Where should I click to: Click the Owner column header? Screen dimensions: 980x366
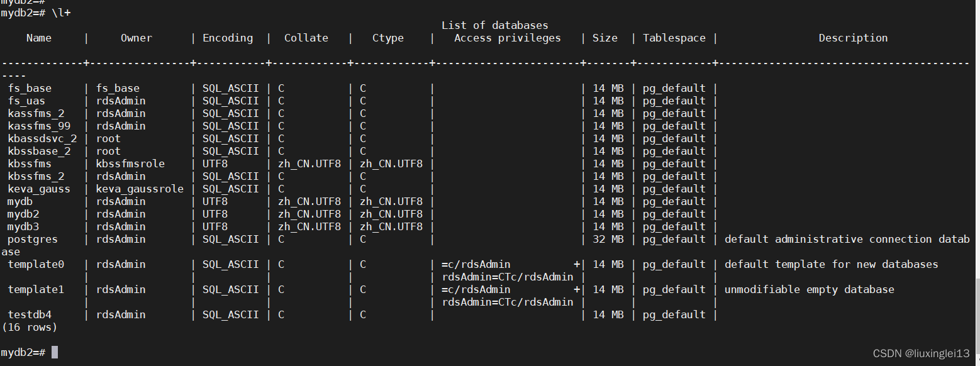click(x=136, y=38)
